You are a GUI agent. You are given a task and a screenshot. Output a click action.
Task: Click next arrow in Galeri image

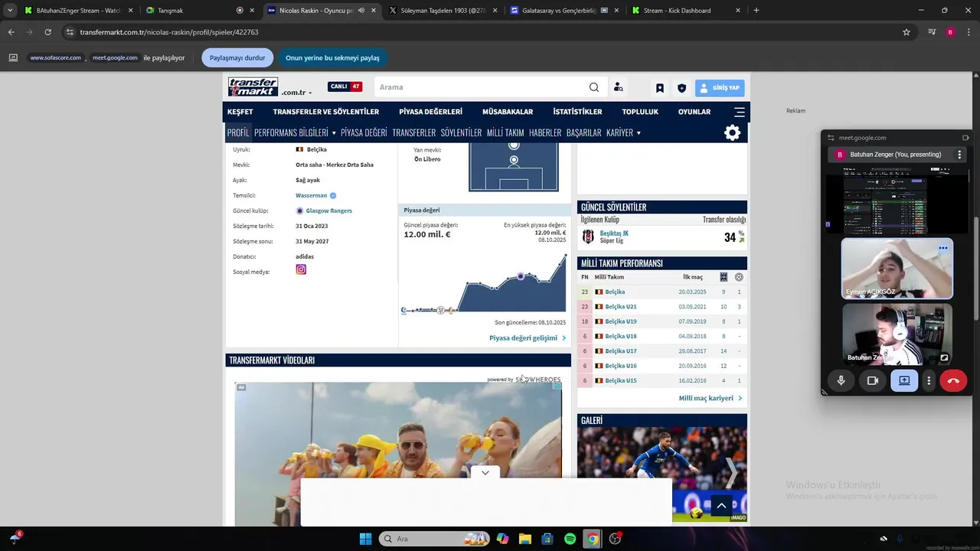(x=731, y=471)
